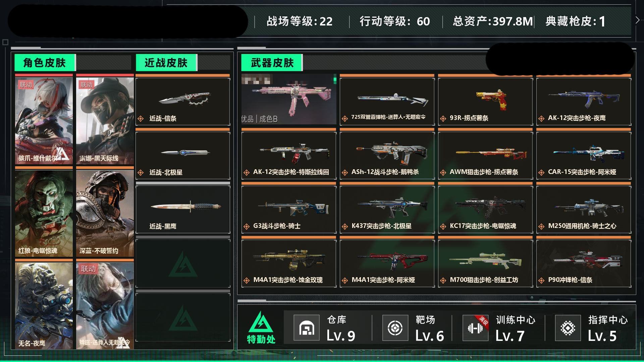Select the AWM狙击步枪-捞点薯条 weapon skin

[x=485, y=156]
